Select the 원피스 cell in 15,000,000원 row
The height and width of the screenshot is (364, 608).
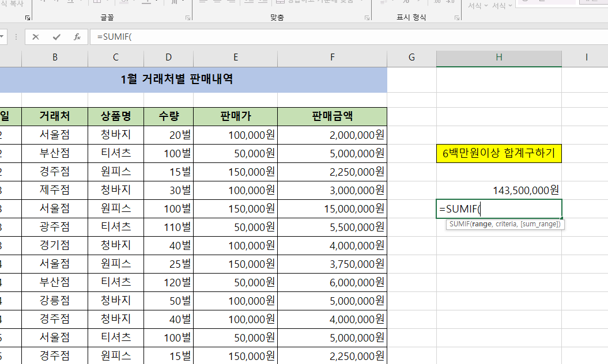click(116, 209)
